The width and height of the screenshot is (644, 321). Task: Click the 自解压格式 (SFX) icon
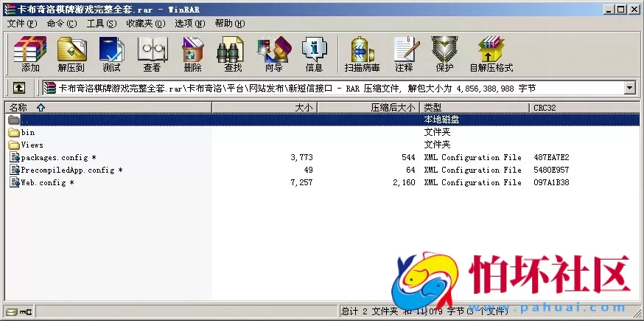[491, 54]
